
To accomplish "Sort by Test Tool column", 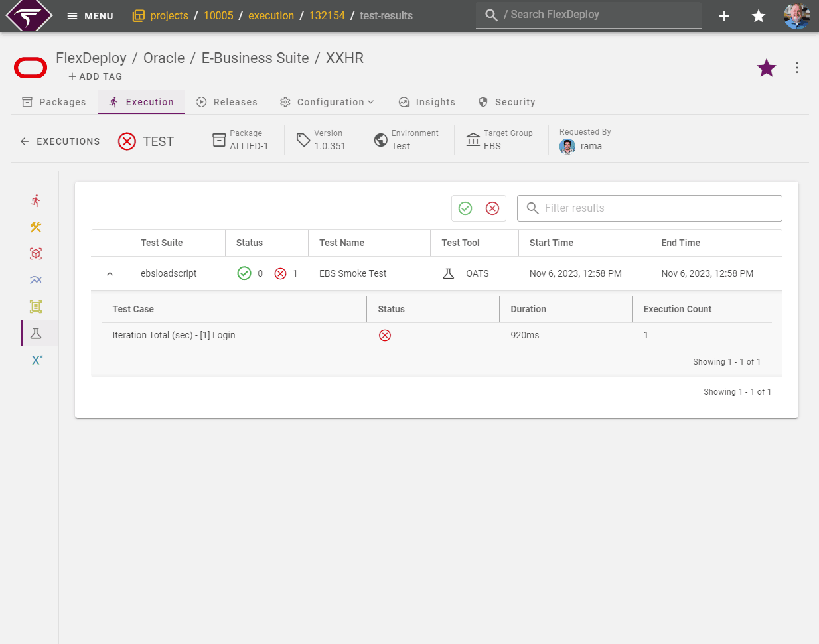I will coord(461,243).
